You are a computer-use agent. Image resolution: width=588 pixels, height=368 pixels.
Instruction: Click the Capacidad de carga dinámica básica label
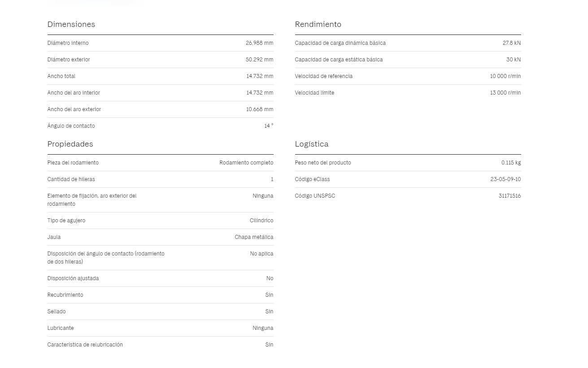(x=340, y=43)
